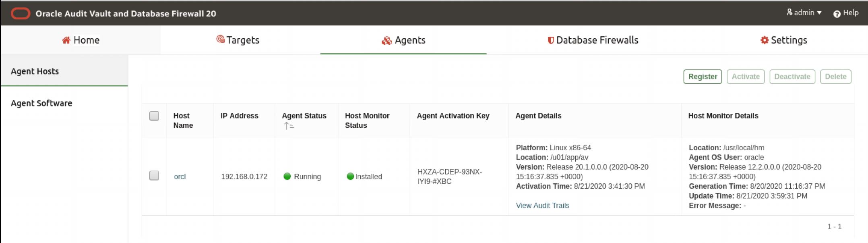Switch to the Database Firewalls tab
The image size is (868, 243).
pyautogui.click(x=593, y=40)
